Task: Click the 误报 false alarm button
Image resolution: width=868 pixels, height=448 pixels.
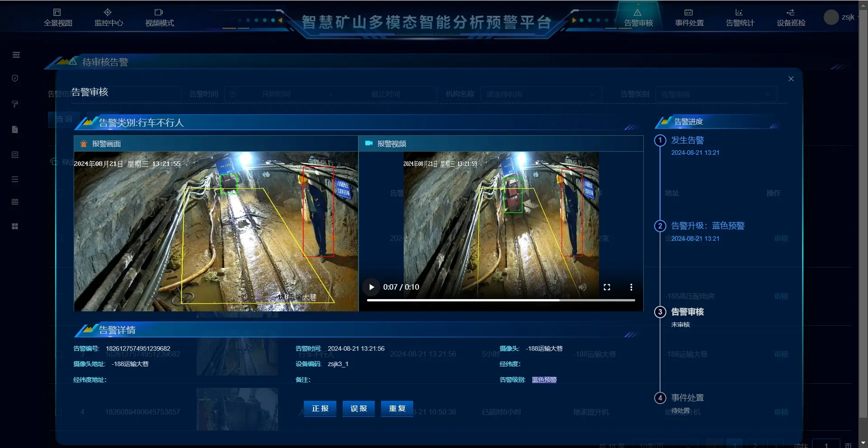Action: [x=359, y=409]
